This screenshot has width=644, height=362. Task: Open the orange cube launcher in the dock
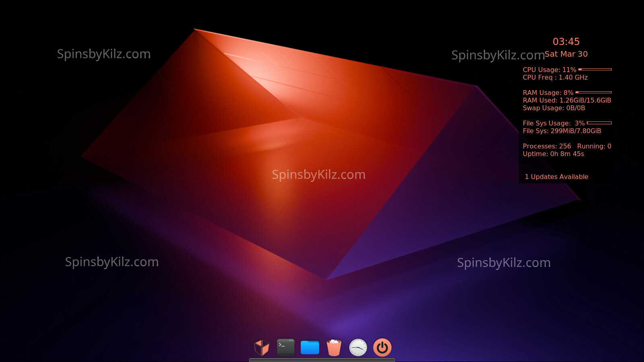pos(262,348)
